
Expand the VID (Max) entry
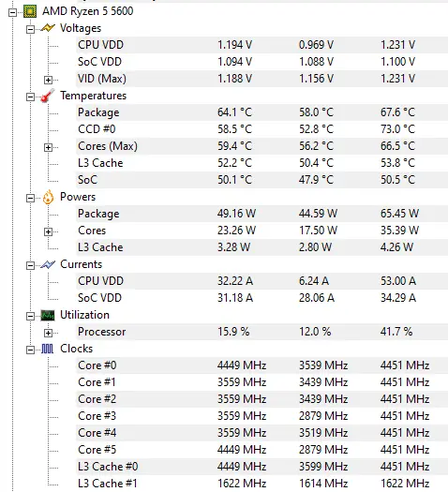[x=48, y=80]
